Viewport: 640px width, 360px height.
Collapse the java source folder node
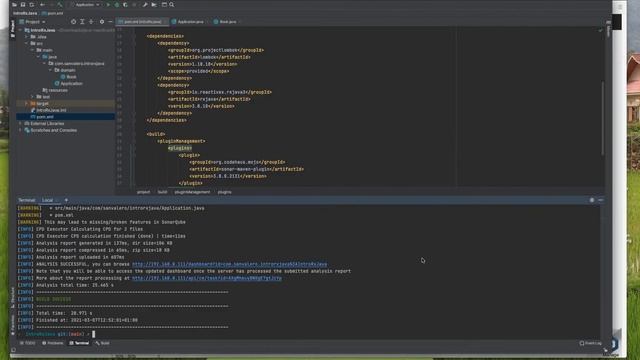[x=38, y=57]
